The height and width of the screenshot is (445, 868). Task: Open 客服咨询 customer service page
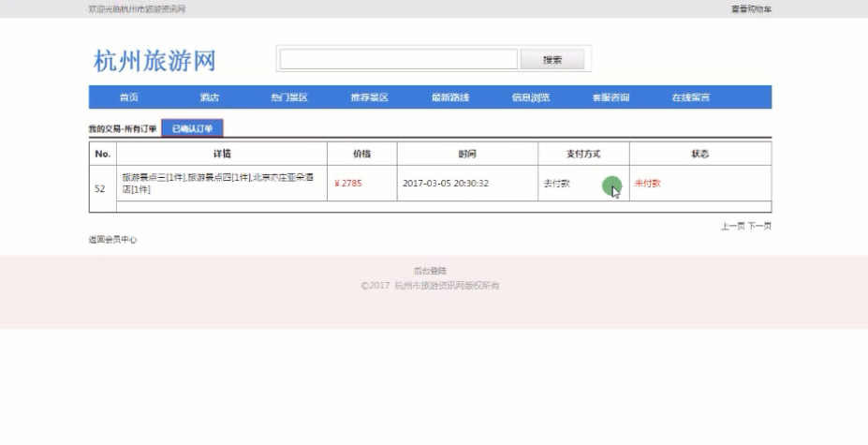pos(611,97)
